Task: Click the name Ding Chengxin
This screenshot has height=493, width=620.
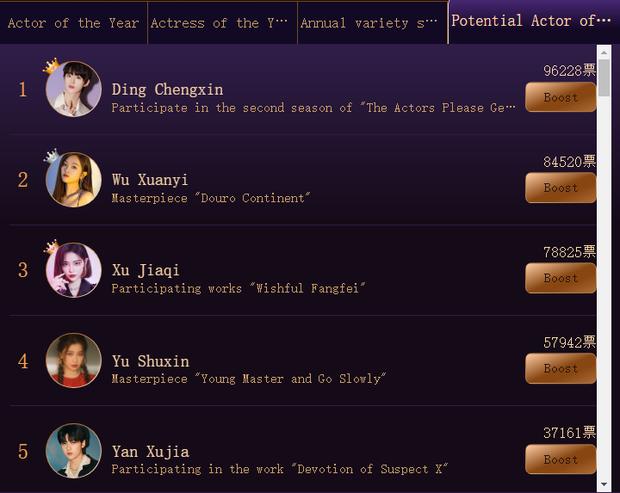Action: pyautogui.click(x=167, y=90)
